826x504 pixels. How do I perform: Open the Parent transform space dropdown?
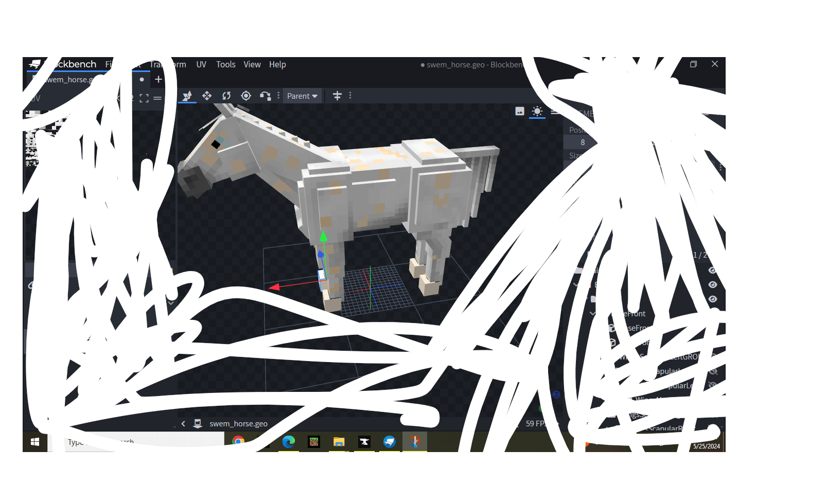coord(302,96)
